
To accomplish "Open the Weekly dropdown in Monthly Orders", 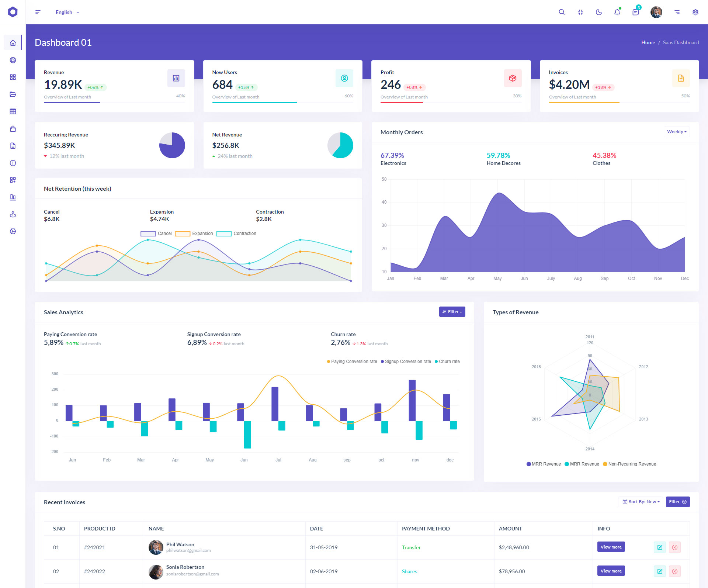I will point(677,132).
